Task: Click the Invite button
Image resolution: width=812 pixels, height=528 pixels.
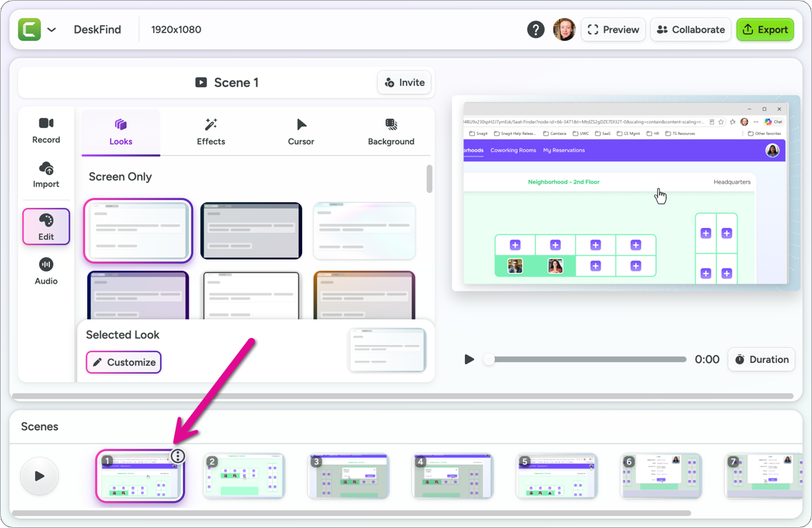Action: click(x=404, y=82)
